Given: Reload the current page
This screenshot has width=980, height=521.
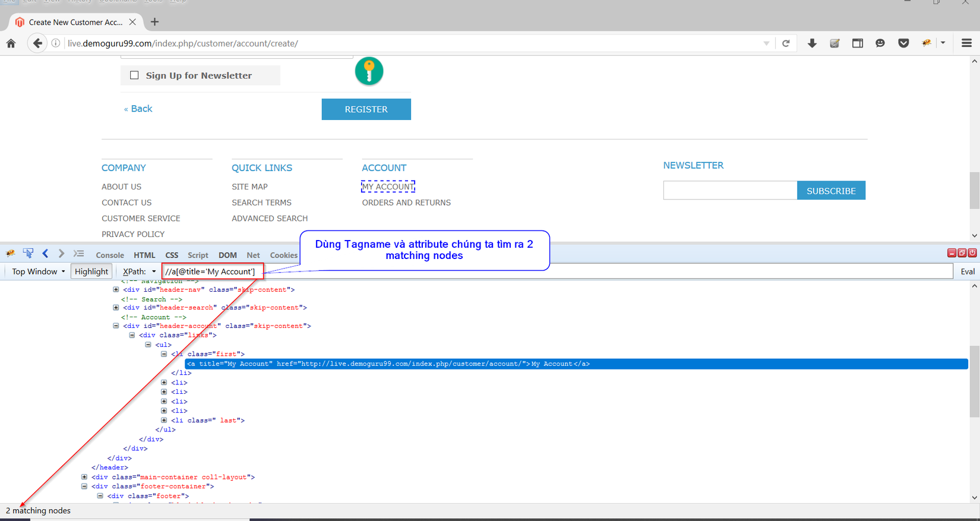Looking at the screenshot, I should click(x=786, y=43).
